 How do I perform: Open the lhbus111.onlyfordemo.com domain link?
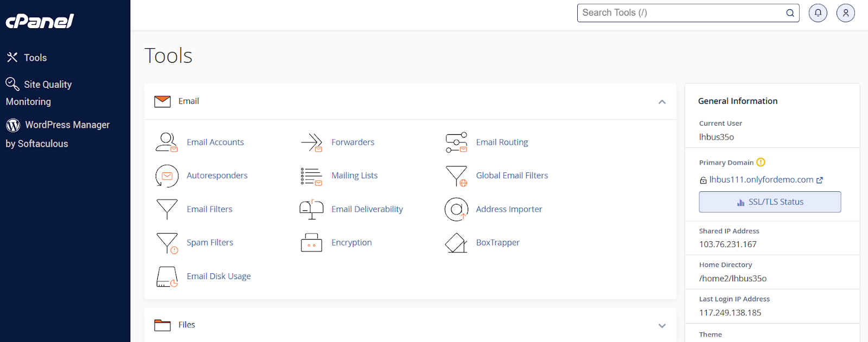point(761,180)
